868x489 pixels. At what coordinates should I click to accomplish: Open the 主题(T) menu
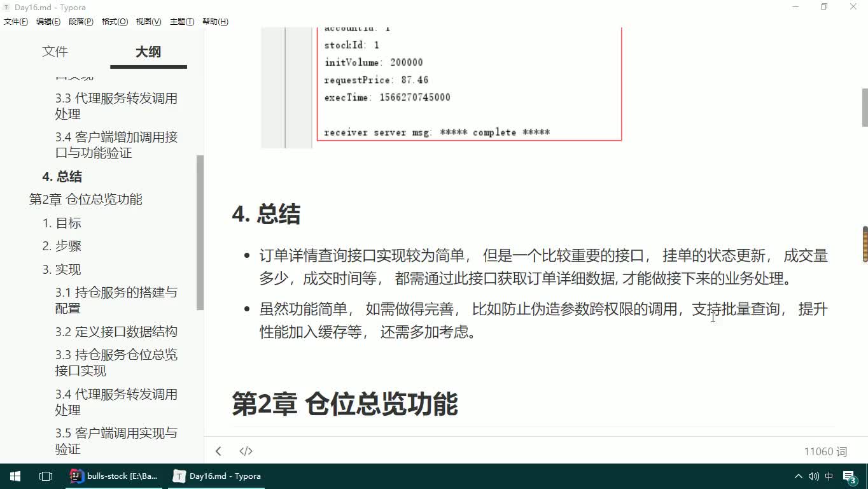click(182, 22)
